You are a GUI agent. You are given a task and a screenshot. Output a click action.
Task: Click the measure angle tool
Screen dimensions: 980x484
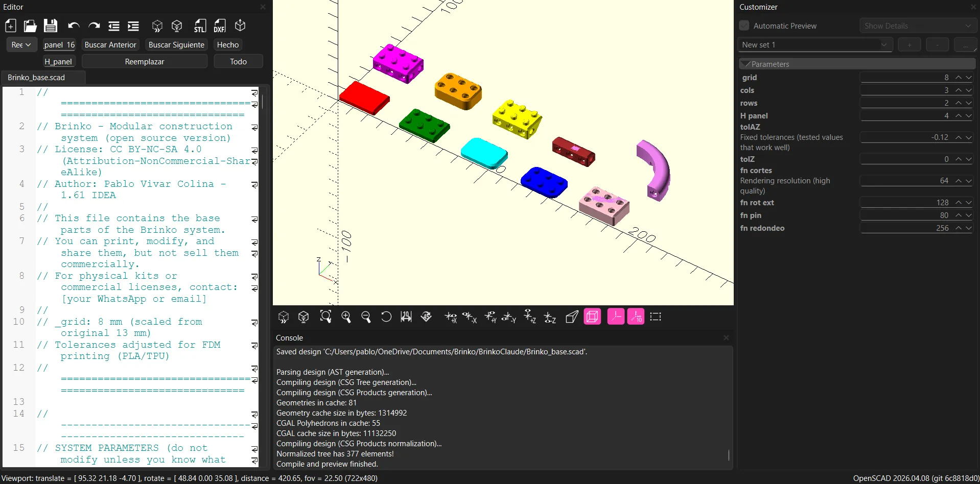(x=426, y=317)
